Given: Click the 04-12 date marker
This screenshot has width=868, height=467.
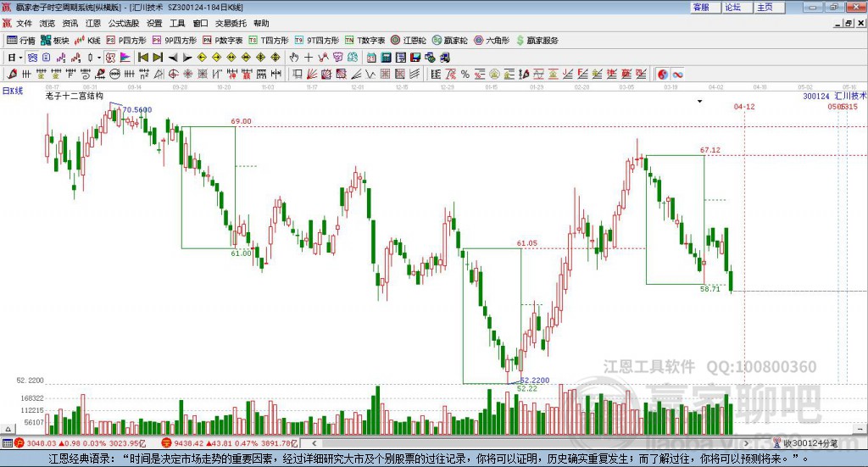Looking at the screenshot, I should tap(744, 107).
